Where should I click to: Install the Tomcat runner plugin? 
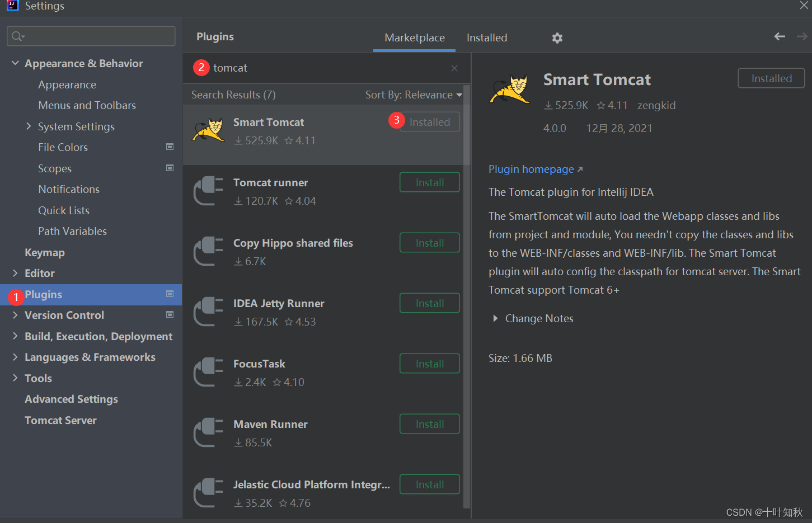430,183
